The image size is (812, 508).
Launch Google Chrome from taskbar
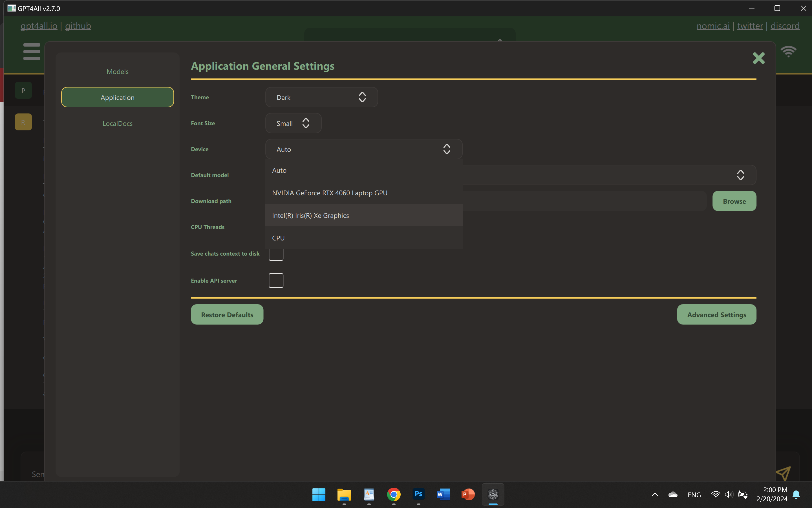pos(394,494)
